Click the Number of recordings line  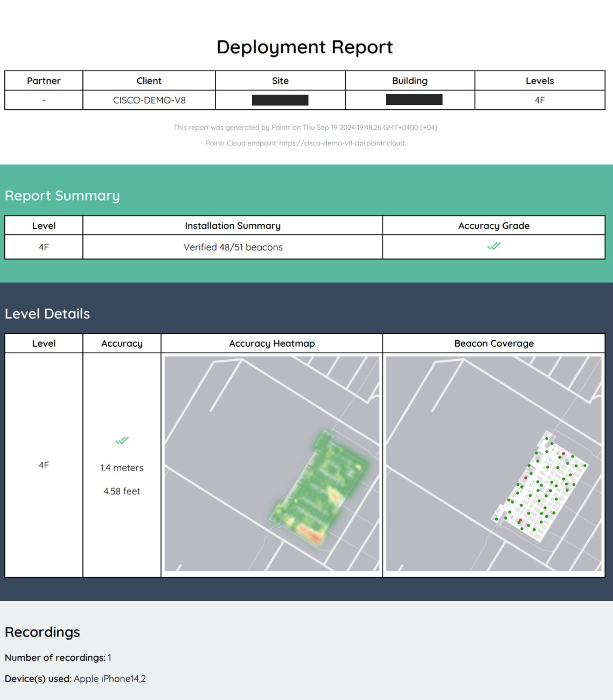pyautogui.click(x=58, y=657)
